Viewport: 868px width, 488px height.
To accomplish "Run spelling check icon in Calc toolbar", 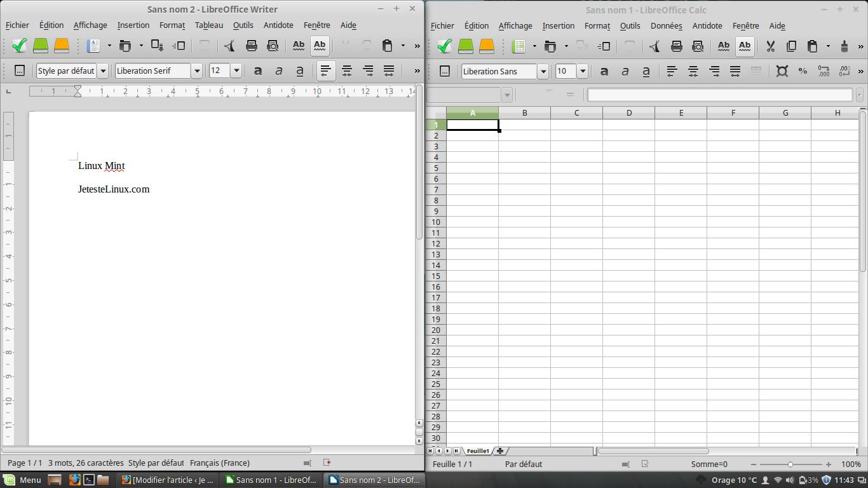I will click(723, 46).
